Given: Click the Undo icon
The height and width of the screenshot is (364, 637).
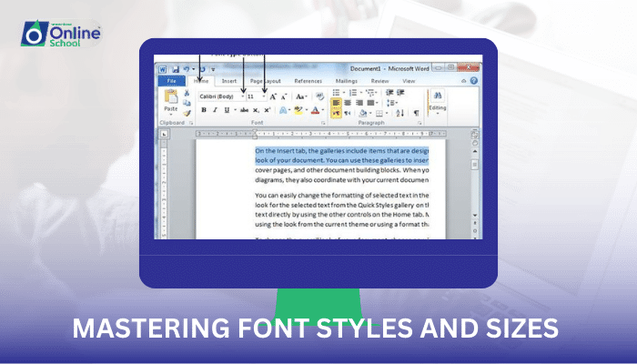Looking at the screenshot, I should (x=187, y=69).
